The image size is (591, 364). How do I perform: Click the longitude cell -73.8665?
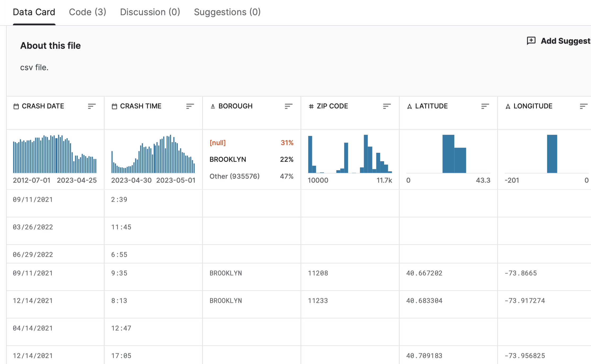pos(521,273)
